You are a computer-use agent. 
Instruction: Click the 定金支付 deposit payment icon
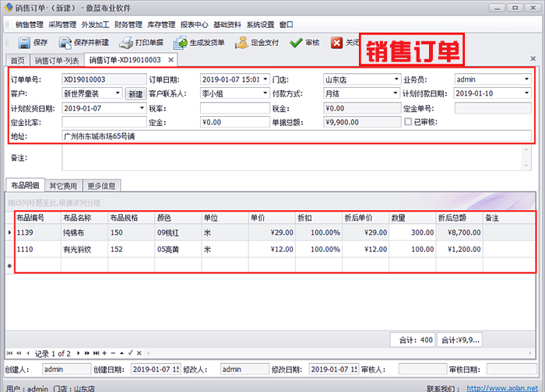click(242, 43)
